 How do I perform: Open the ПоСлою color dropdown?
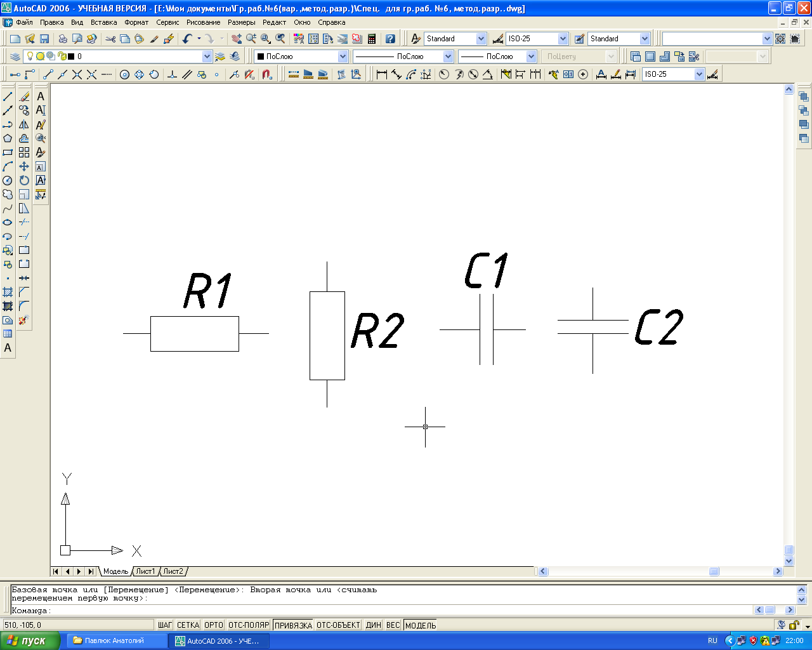[x=343, y=56]
